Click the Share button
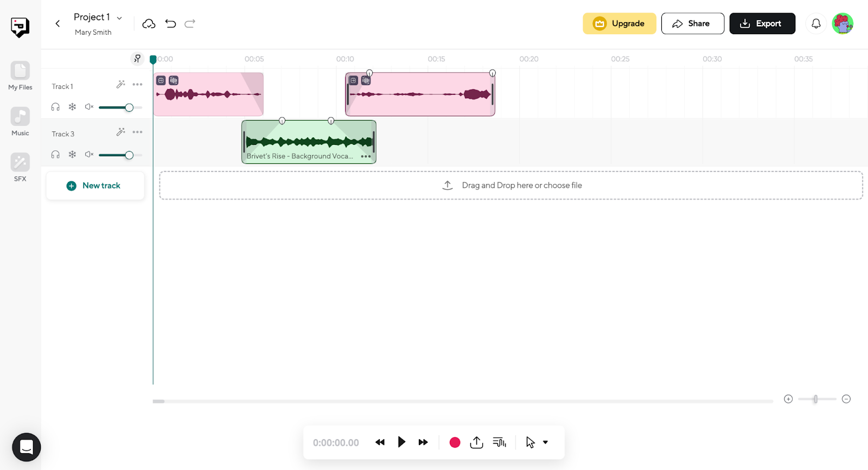The image size is (868, 470). [x=693, y=23]
